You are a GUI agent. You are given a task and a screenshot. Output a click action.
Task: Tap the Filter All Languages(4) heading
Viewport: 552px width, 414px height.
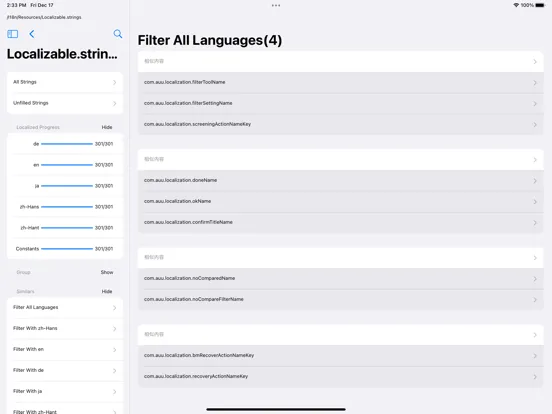point(210,40)
